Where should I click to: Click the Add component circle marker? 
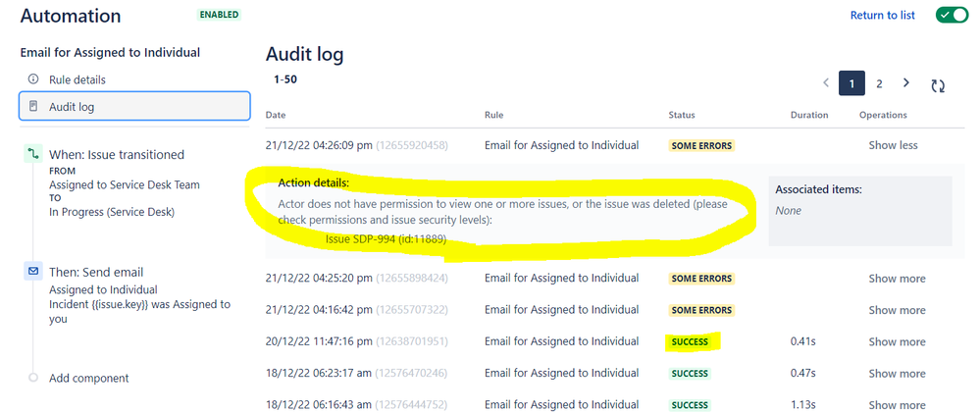point(33,378)
